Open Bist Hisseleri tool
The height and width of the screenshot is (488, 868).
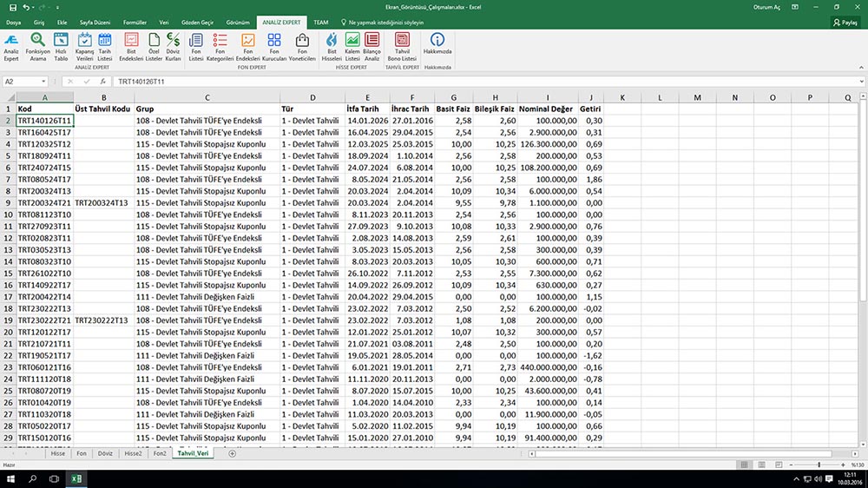[332, 47]
